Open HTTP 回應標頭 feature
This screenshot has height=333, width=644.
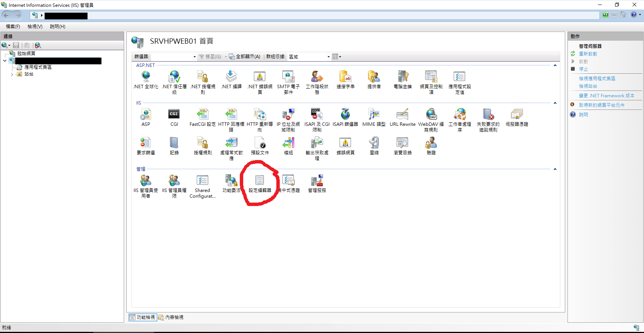tap(231, 120)
